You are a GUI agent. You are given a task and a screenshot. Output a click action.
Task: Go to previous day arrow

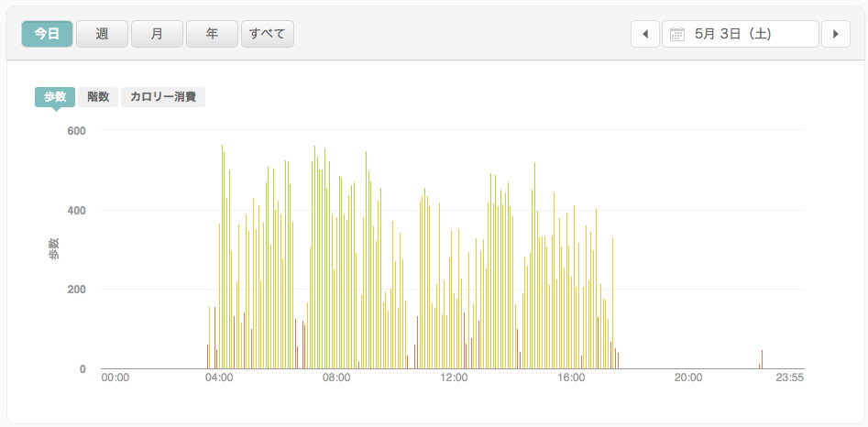(x=645, y=34)
